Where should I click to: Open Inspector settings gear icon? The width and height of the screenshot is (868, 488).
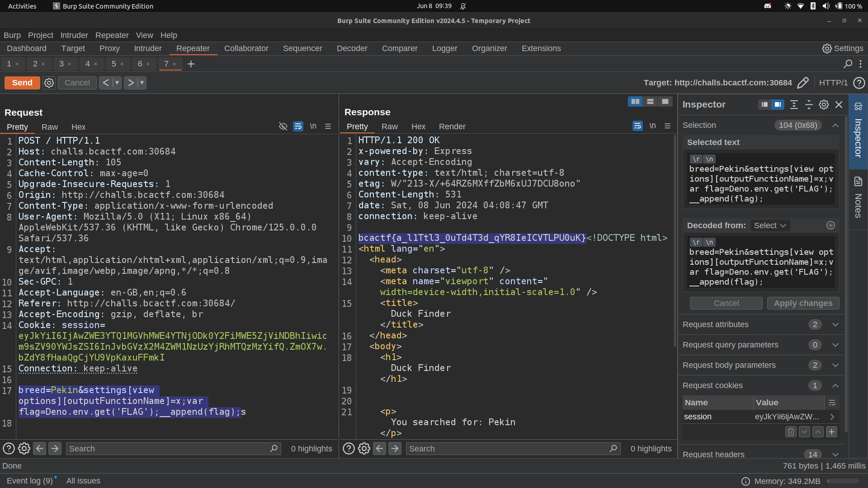click(824, 104)
